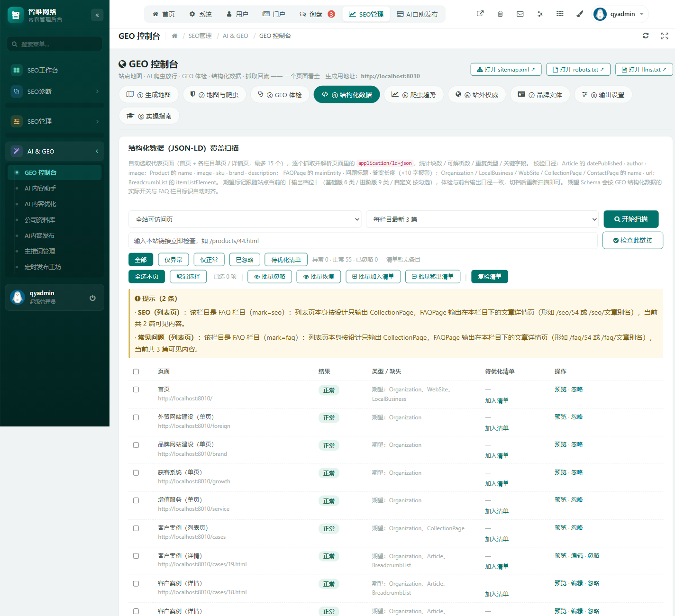Expand the SEO管理 sidebar menu
Screen dimensions: 675x616
pyautogui.click(x=55, y=121)
